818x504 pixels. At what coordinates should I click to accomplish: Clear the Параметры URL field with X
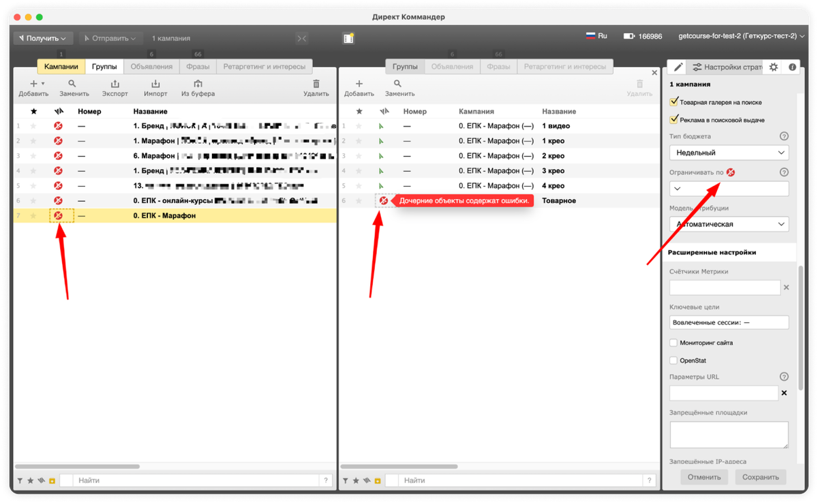(x=784, y=393)
